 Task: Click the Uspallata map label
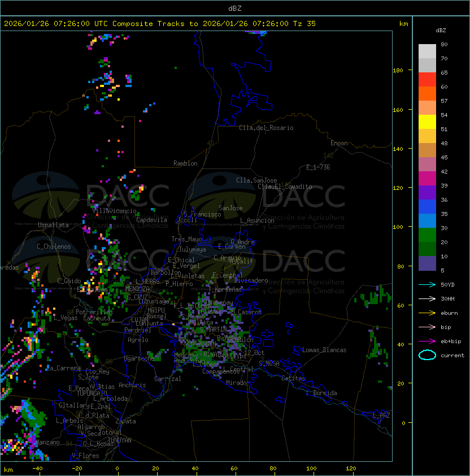coord(53,225)
